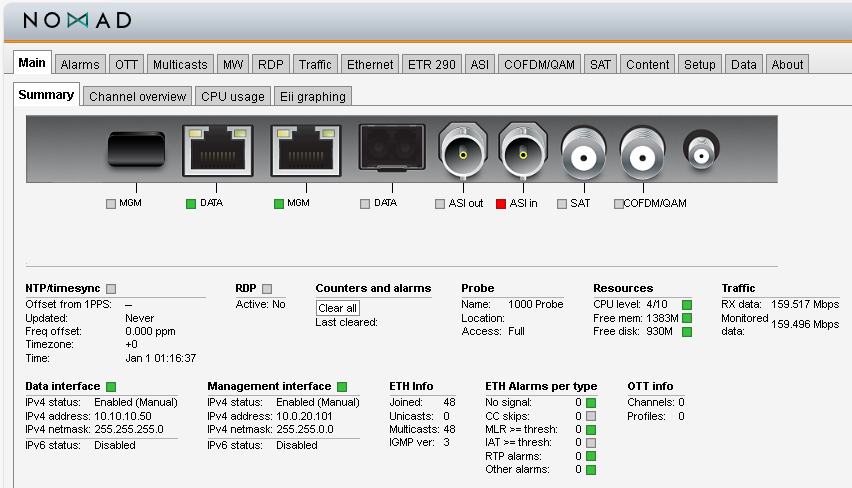This screenshot has height=488, width=852.
Task: Open the Multicasts tab
Action: [180, 64]
